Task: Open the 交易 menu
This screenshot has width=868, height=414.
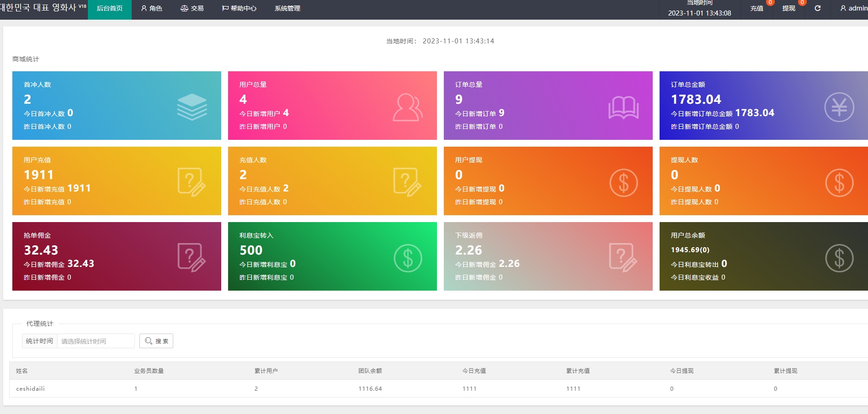Action: point(192,8)
